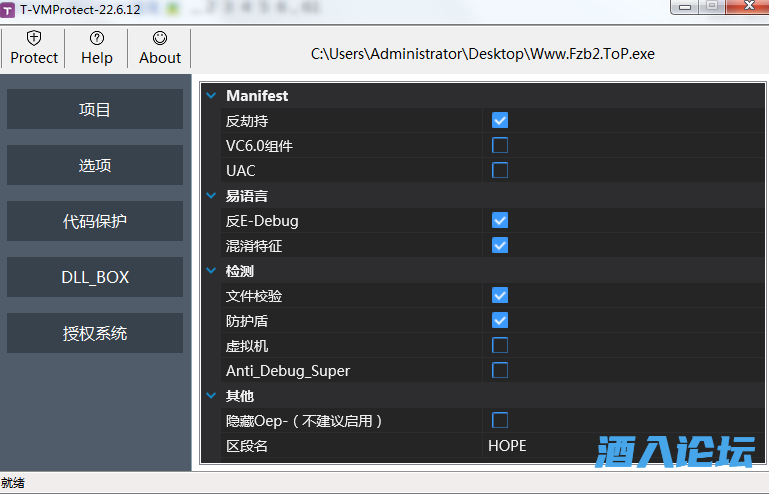Collapse the Manifest section
Viewport: 769px width, 494px height.
[x=211, y=96]
